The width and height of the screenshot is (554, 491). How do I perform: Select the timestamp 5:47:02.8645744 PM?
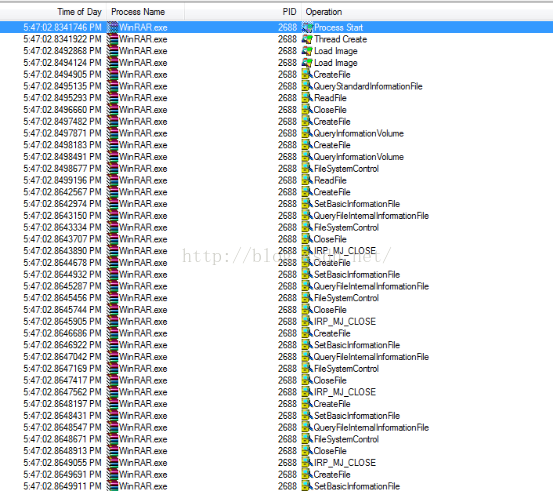tap(62, 310)
